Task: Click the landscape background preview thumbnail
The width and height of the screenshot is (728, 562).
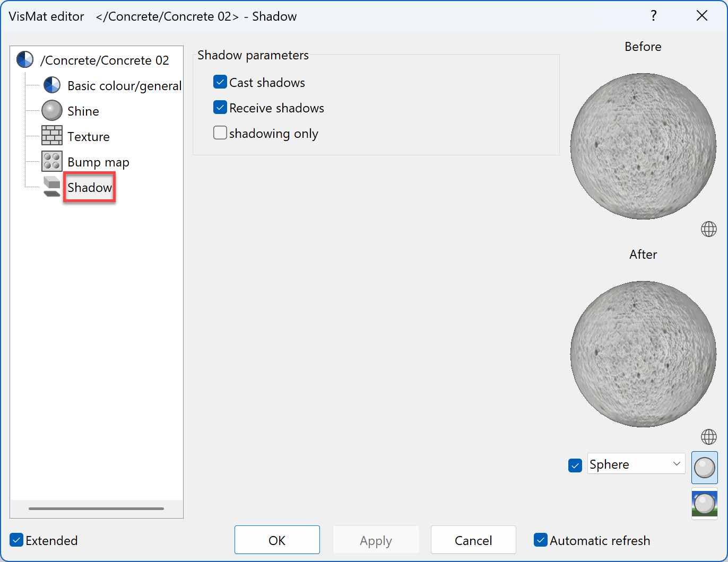Action: [x=704, y=504]
